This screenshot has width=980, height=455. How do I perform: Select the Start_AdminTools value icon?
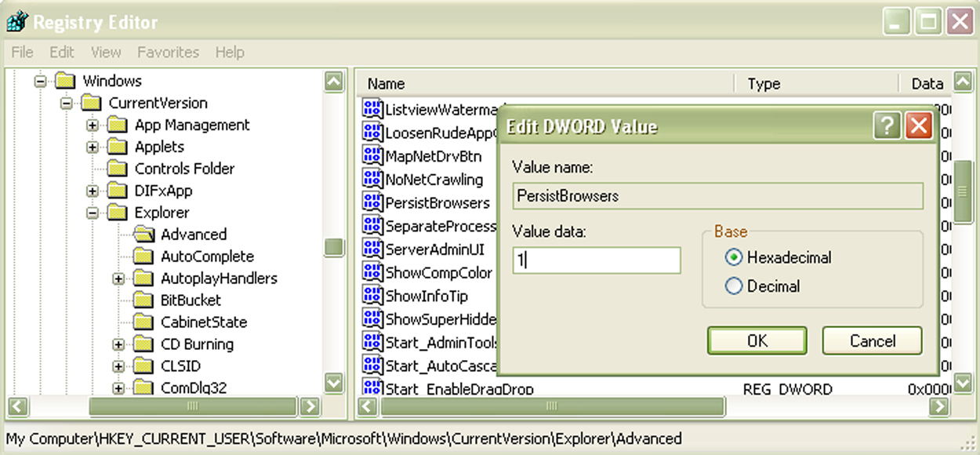[x=372, y=341]
